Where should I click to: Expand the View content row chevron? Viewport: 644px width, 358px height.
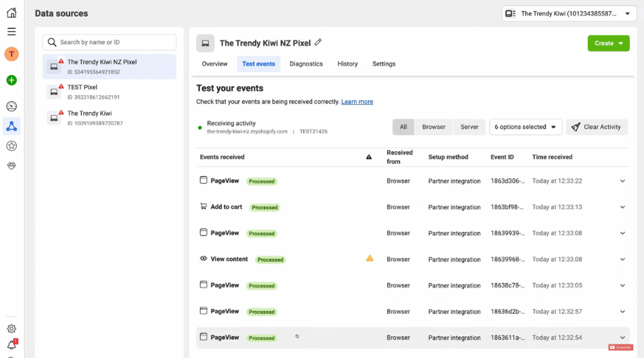click(623, 259)
